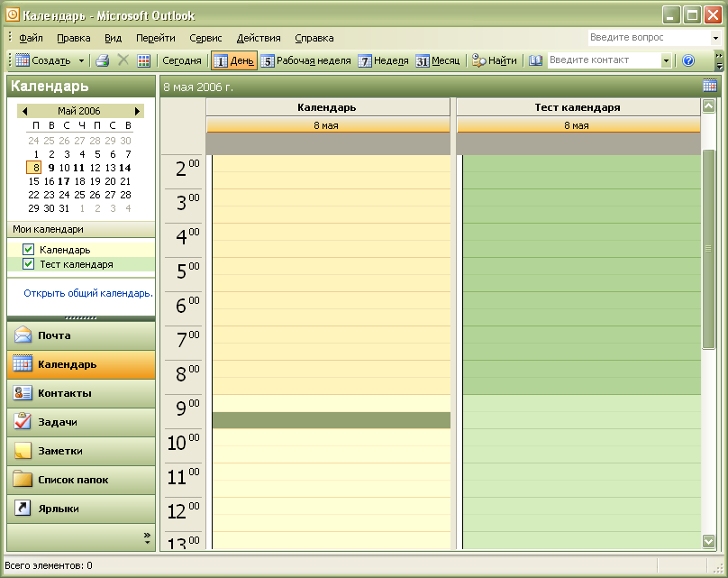
Task: Go to next month in date navigator
Action: click(x=137, y=111)
